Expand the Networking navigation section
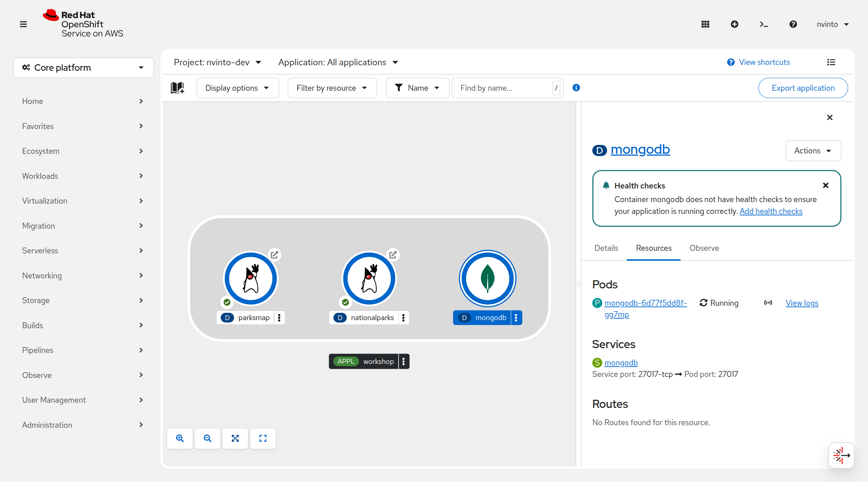The width and height of the screenshot is (868, 482). point(83,275)
